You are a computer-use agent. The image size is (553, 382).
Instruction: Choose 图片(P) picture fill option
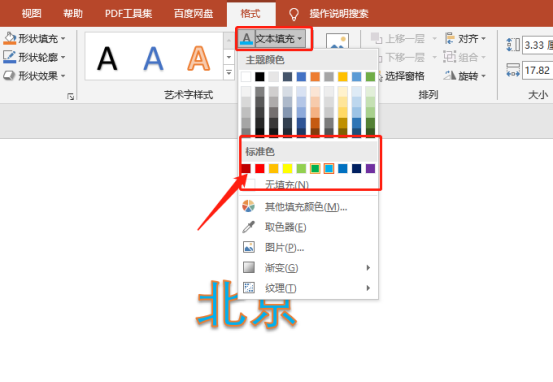[x=308, y=247]
